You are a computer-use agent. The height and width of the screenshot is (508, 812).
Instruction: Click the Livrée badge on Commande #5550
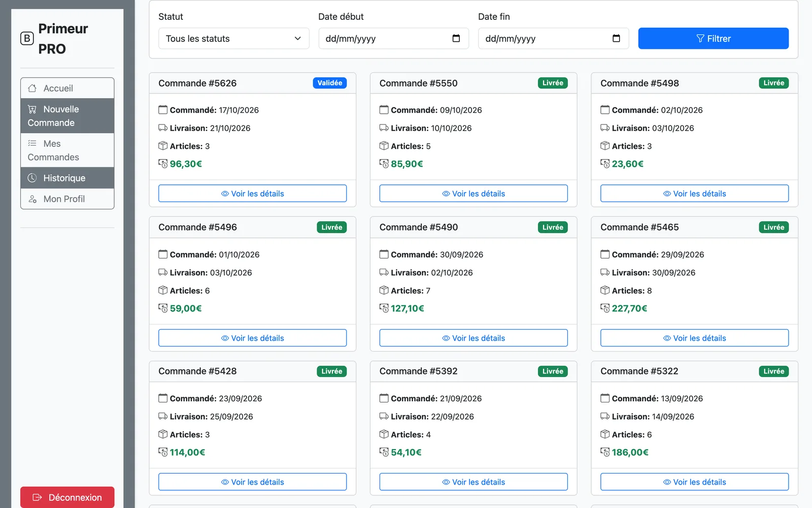click(x=553, y=83)
